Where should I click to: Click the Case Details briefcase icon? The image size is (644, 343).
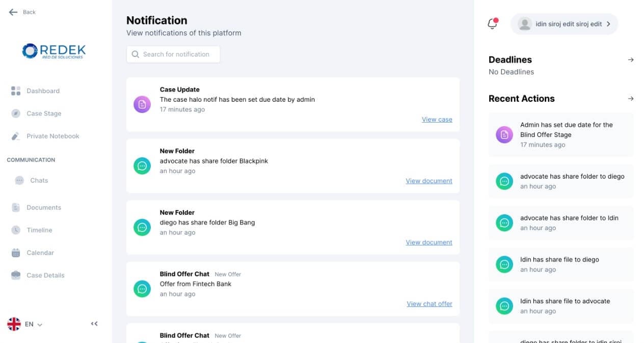coord(16,275)
